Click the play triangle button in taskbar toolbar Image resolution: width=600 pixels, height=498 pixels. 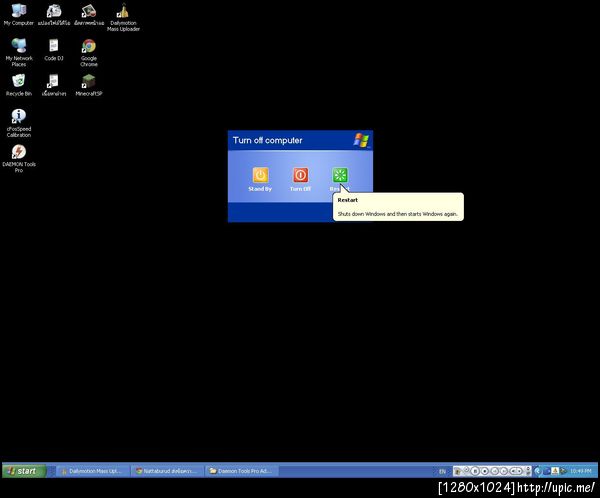pyautogui.click(x=504, y=471)
